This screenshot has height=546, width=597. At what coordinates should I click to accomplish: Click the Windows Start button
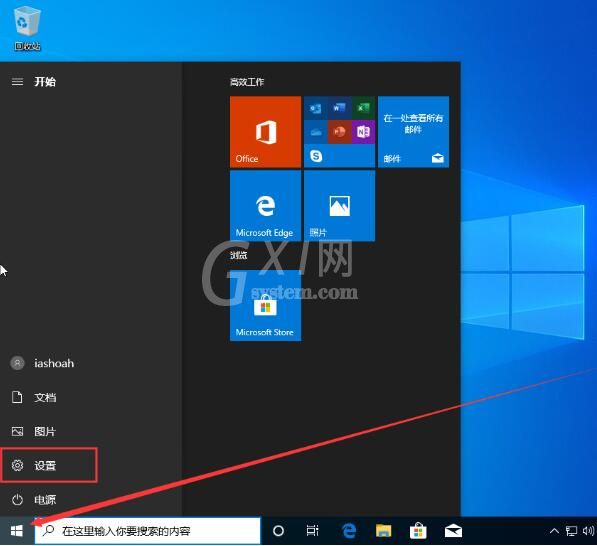(x=17, y=531)
